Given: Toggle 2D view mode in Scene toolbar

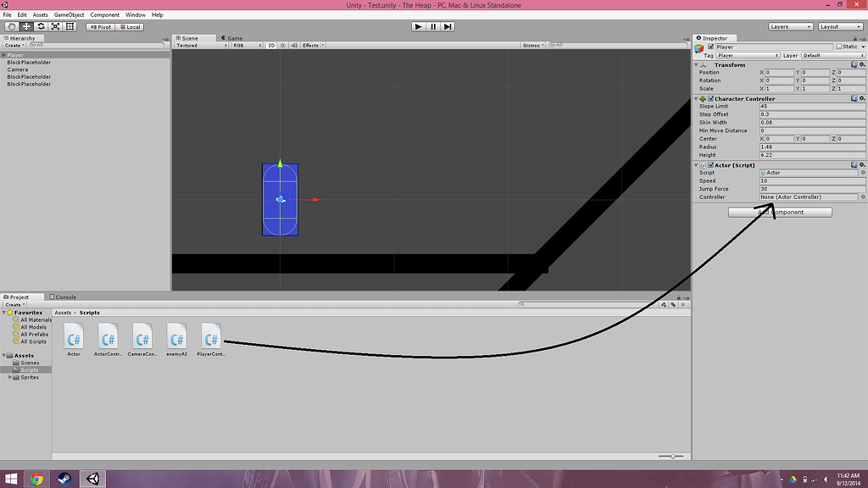Looking at the screenshot, I should click(x=273, y=45).
